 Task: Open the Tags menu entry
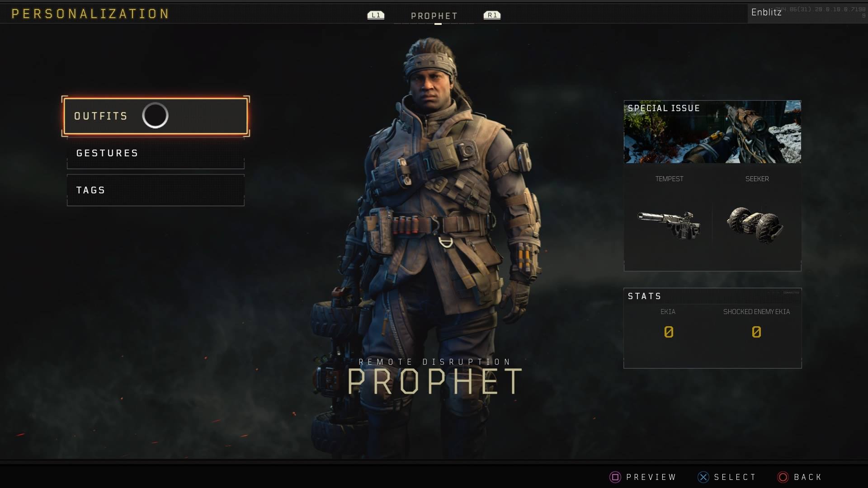click(156, 190)
